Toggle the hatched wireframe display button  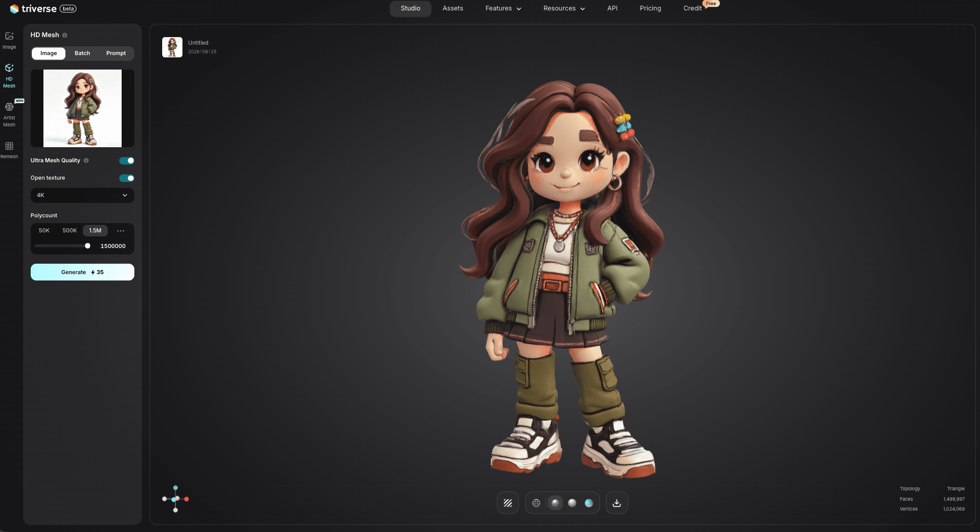[508, 503]
